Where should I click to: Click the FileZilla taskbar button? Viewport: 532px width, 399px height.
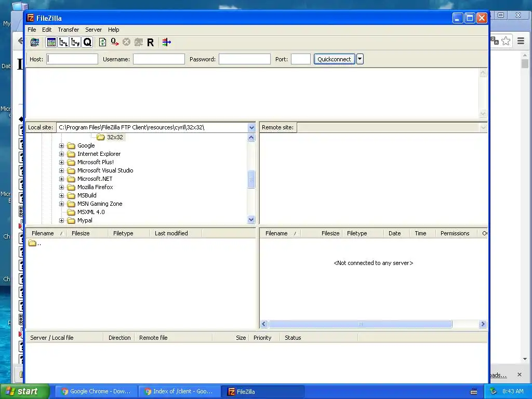(262, 392)
